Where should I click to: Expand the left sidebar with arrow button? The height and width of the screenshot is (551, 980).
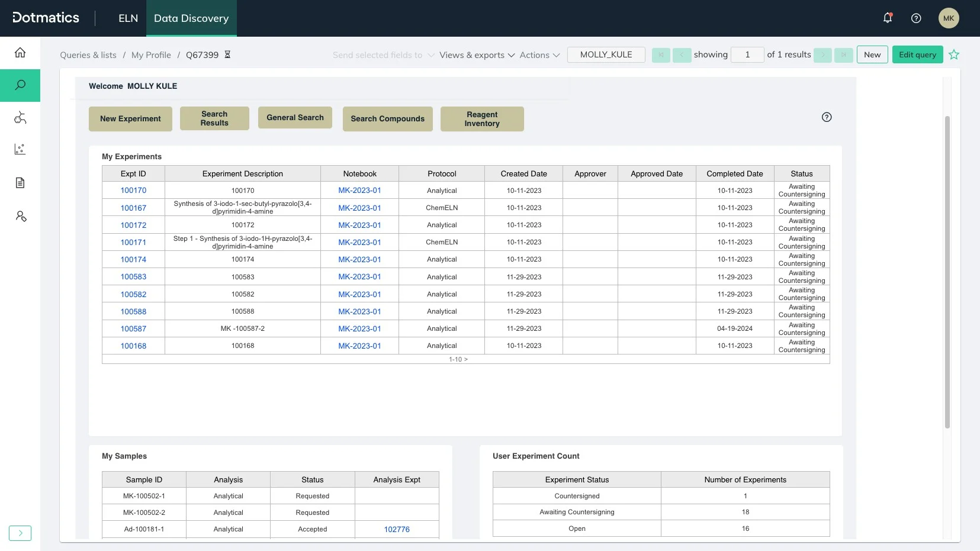click(20, 533)
